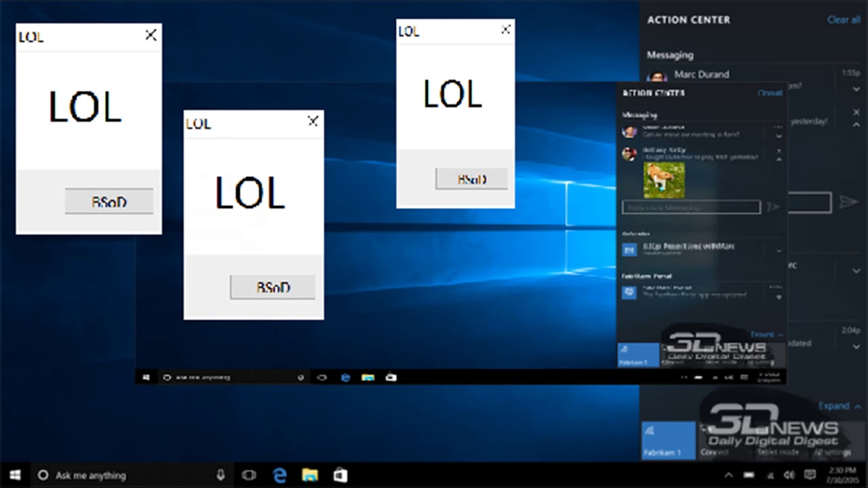Dismiss the outer 'yesterday!' message with its X
The image size is (868, 488).
coord(856,113)
